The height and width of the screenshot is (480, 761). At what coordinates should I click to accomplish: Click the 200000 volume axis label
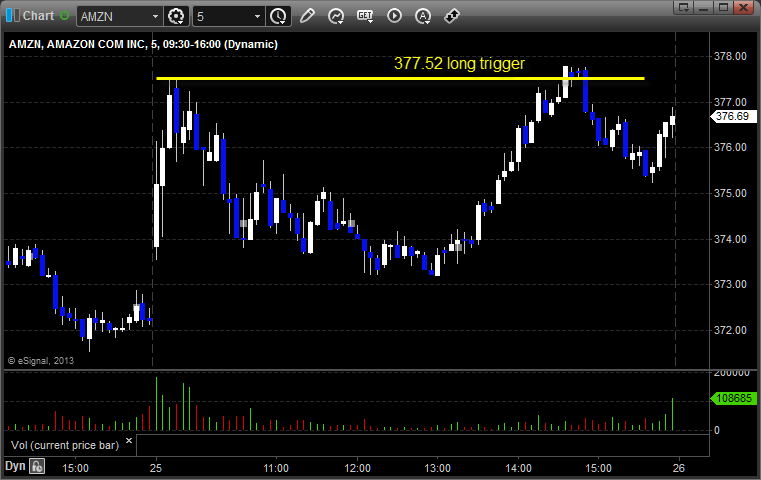click(732, 374)
